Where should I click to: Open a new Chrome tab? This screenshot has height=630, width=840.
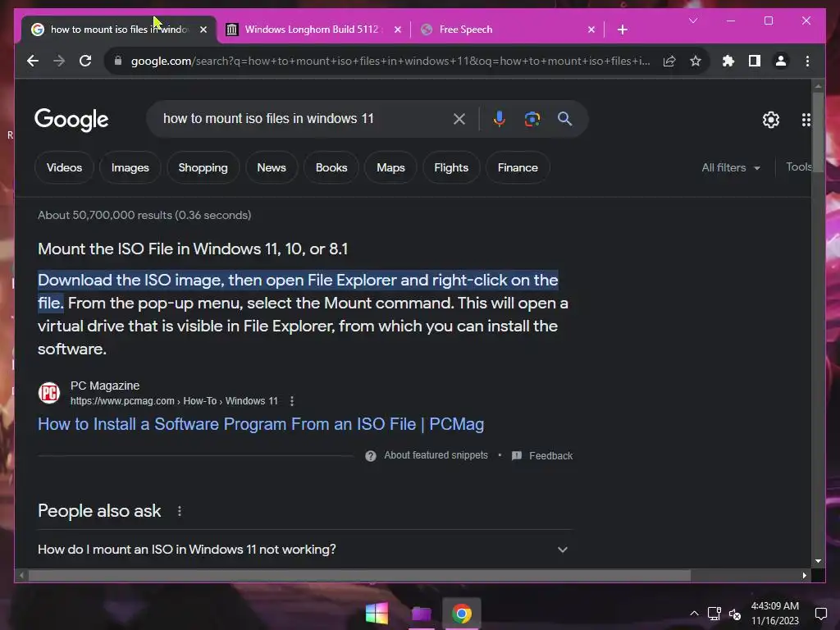click(x=622, y=30)
